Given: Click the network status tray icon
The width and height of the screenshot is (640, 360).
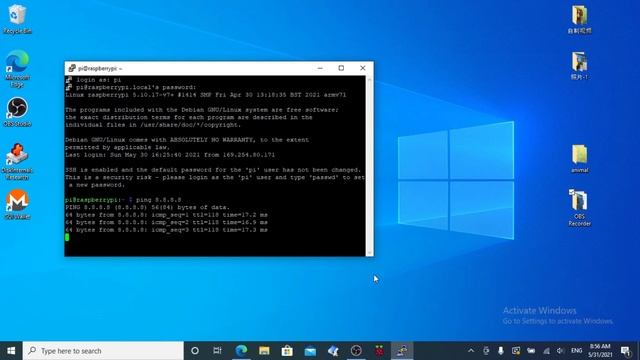Looking at the screenshot, I should pyautogui.click(x=546, y=351).
